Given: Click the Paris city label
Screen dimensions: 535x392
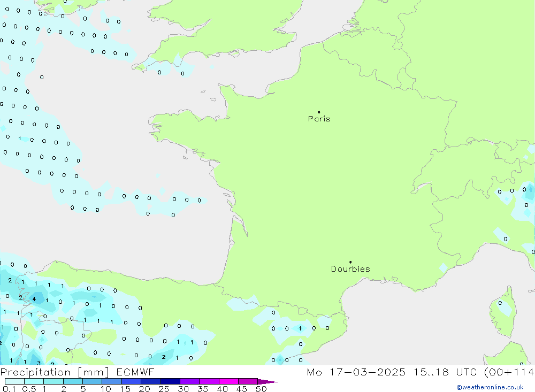Looking at the screenshot, I should pyautogui.click(x=319, y=119).
